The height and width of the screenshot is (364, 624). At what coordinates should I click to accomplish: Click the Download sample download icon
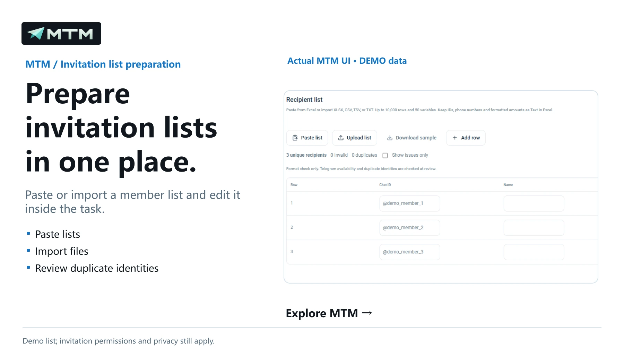[390, 138]
